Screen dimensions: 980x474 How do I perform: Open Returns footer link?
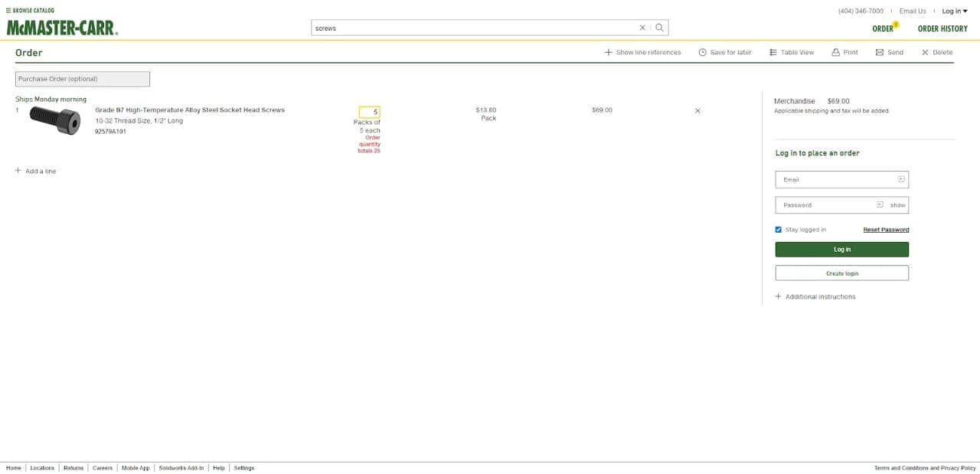(73, 468)
